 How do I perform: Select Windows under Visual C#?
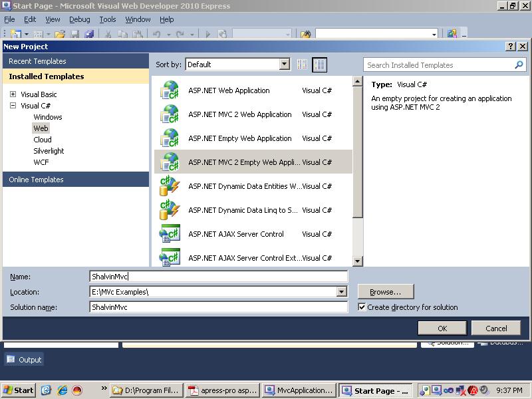[x=48, y=117]
